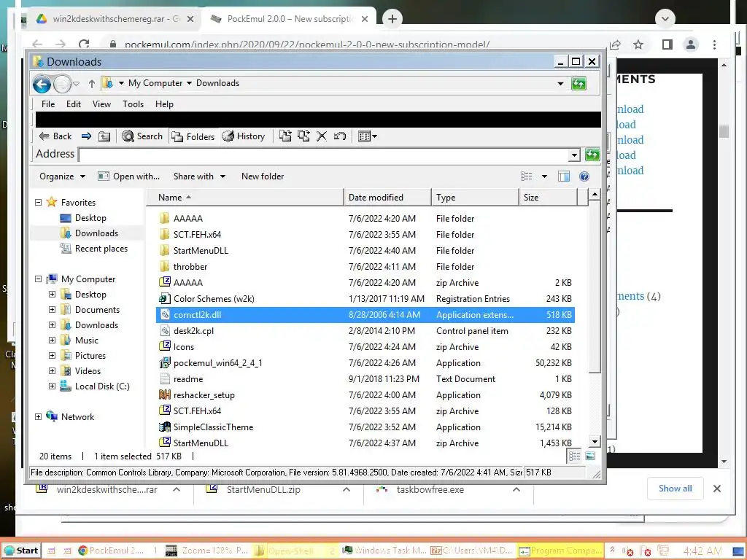This screenshot has width=747, height=560.
Task: Click the change view icon in command bar
Action: pos(527,176)
